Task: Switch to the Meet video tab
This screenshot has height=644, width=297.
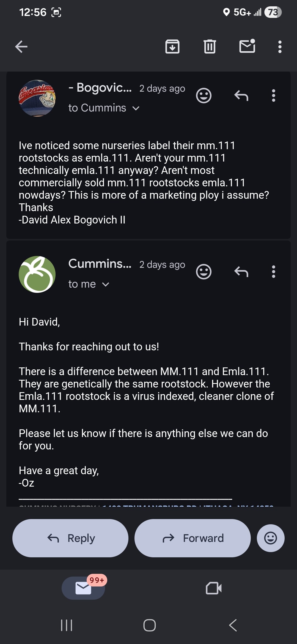Action: pos(214,588)
